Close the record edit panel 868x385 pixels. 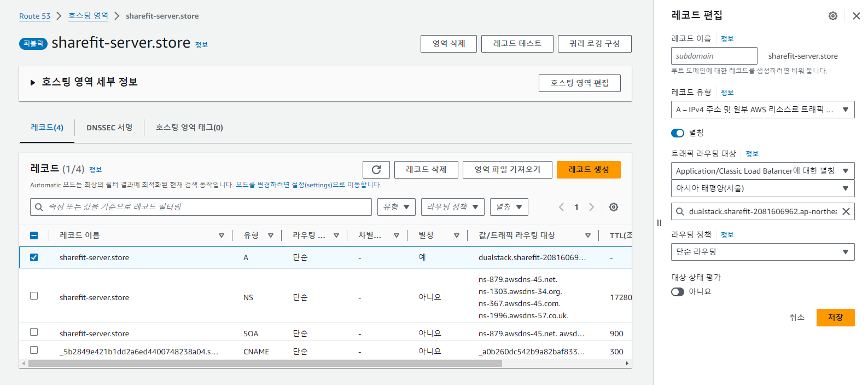click(857, 16)
